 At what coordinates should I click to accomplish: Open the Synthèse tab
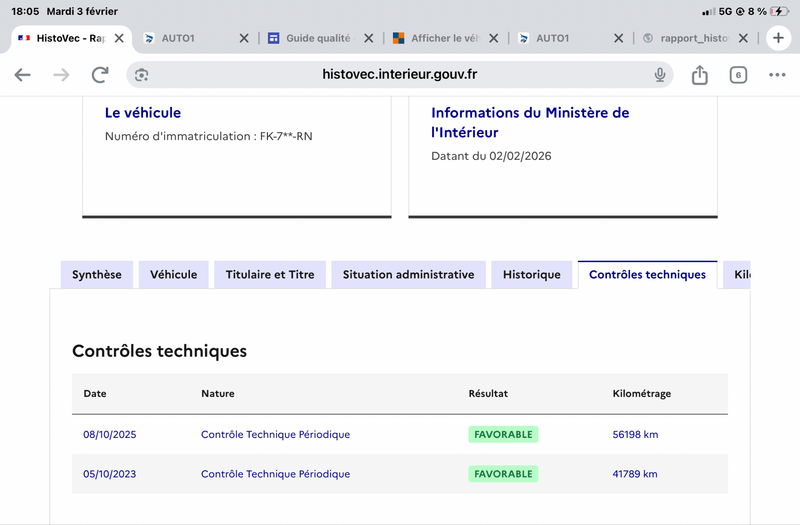click(97, 275)
